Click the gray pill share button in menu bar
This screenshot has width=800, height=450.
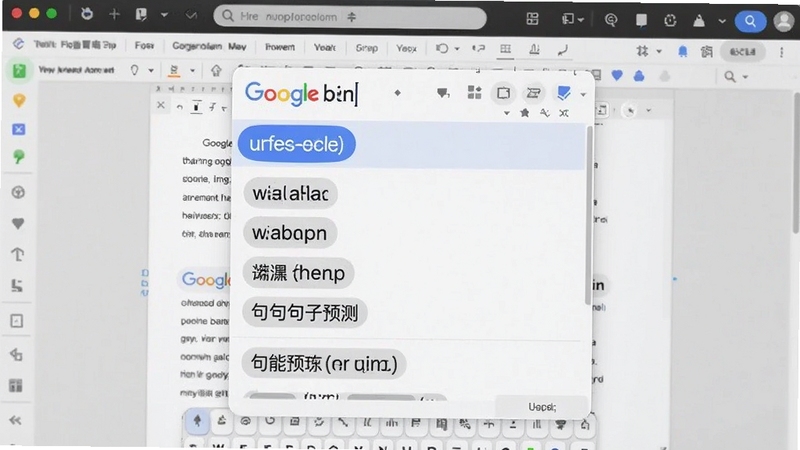(x=742, y=52)
